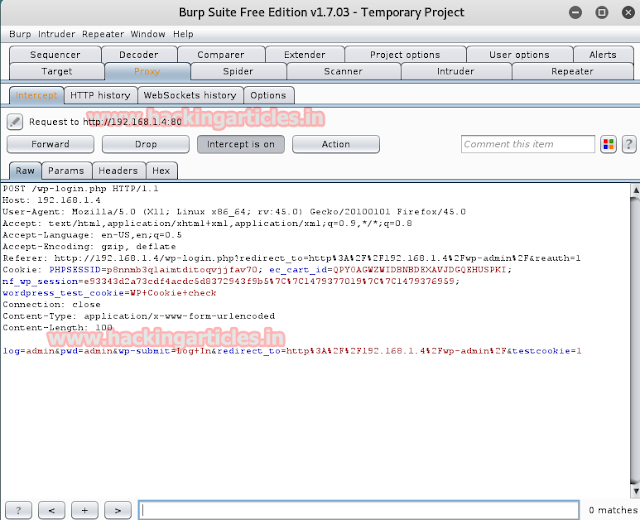Forward the intercepted request
The height and width of the screenshot is (520, 640).
point(50,144)
